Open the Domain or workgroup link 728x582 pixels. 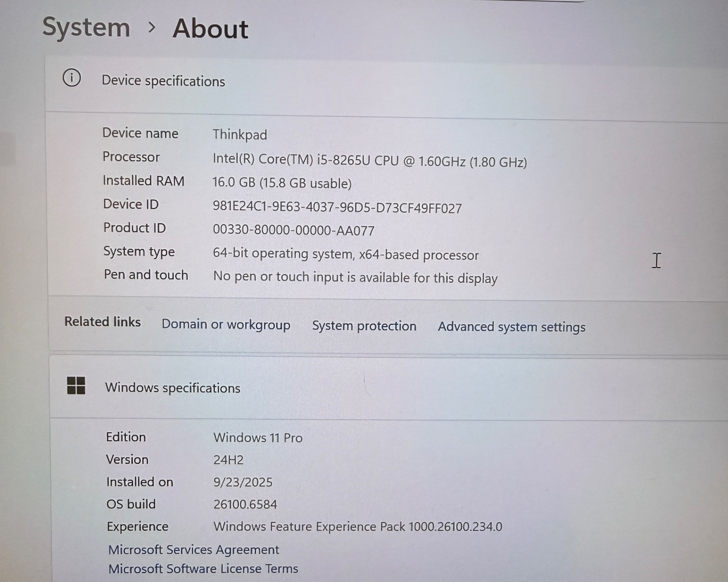(226, 325)
